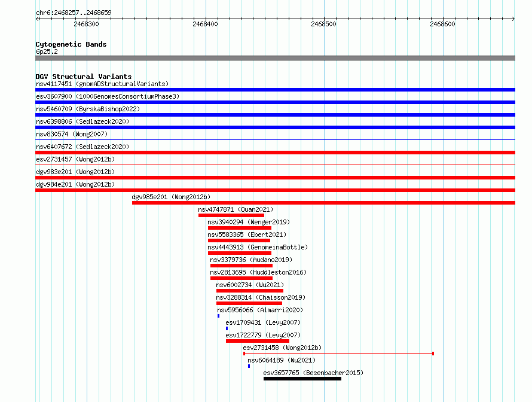Click red bar under nsv2813695
This screenshot has width=532, height=402.
point(241,278)
